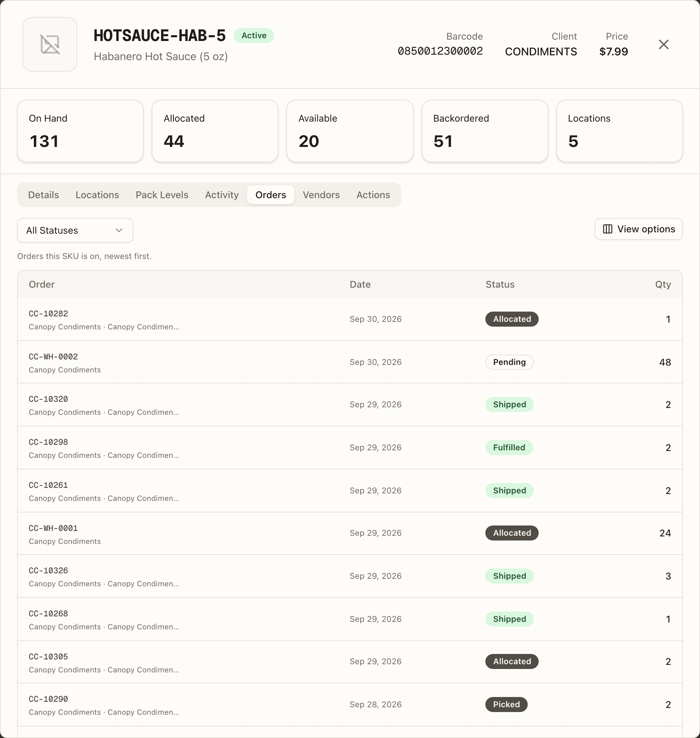
Task: Click the Active status badge
Action: (x=254, y=36)
